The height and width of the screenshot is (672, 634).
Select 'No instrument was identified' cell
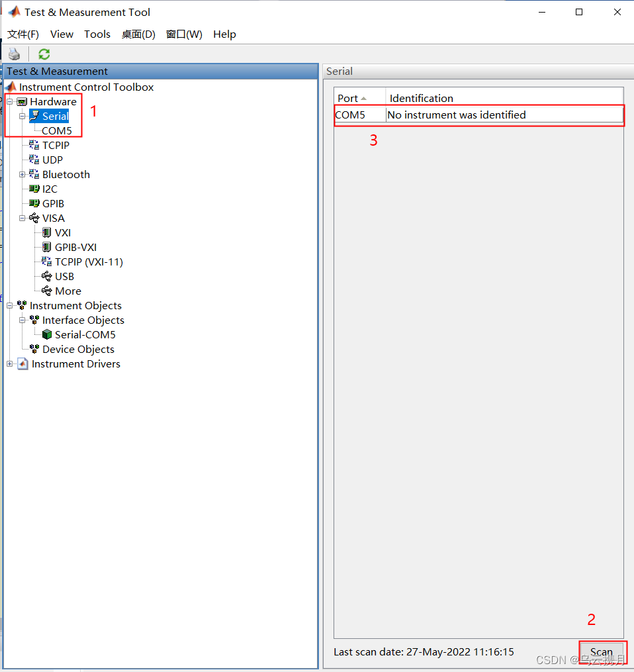pyautogui.click(x=505, y=115)
